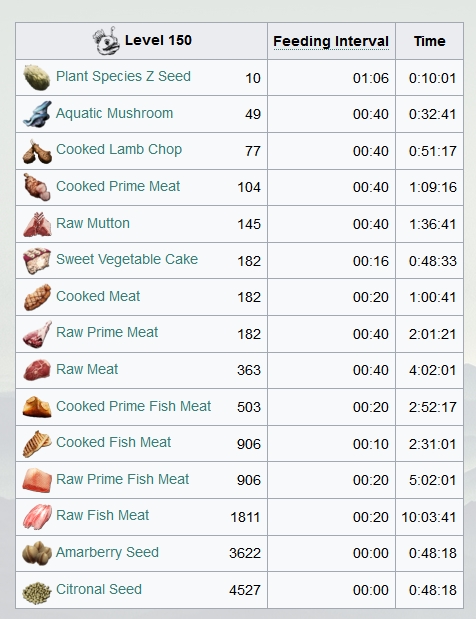The image size is (476, 619).
Task: Follow the Aquatic Mushroom text link
Action: (114, 113)
